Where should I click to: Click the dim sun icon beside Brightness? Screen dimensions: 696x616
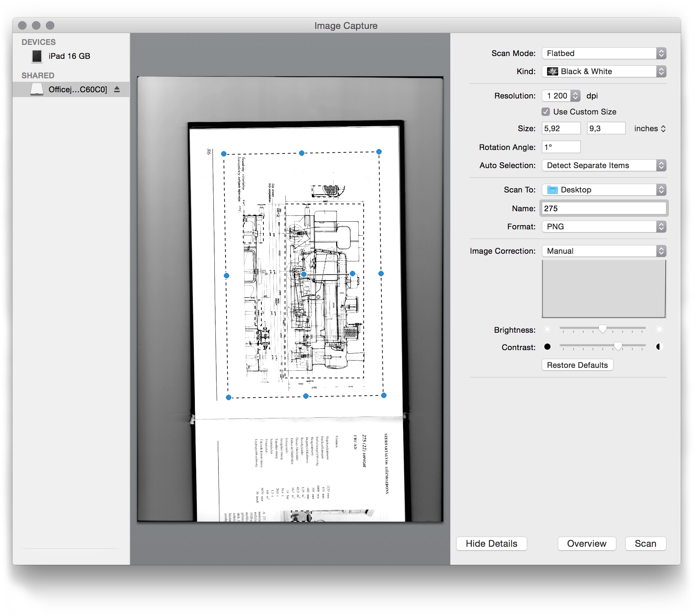pos(547,329)
